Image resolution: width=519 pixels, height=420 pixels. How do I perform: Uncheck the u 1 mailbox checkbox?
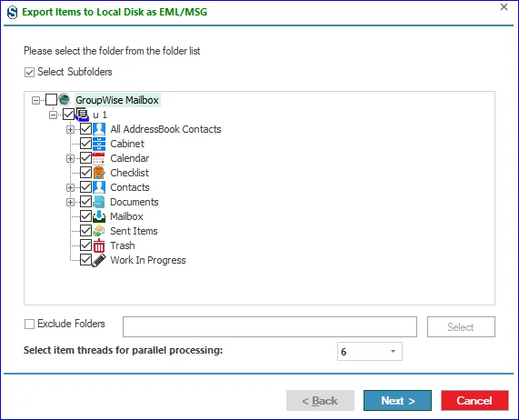(68, 115)
